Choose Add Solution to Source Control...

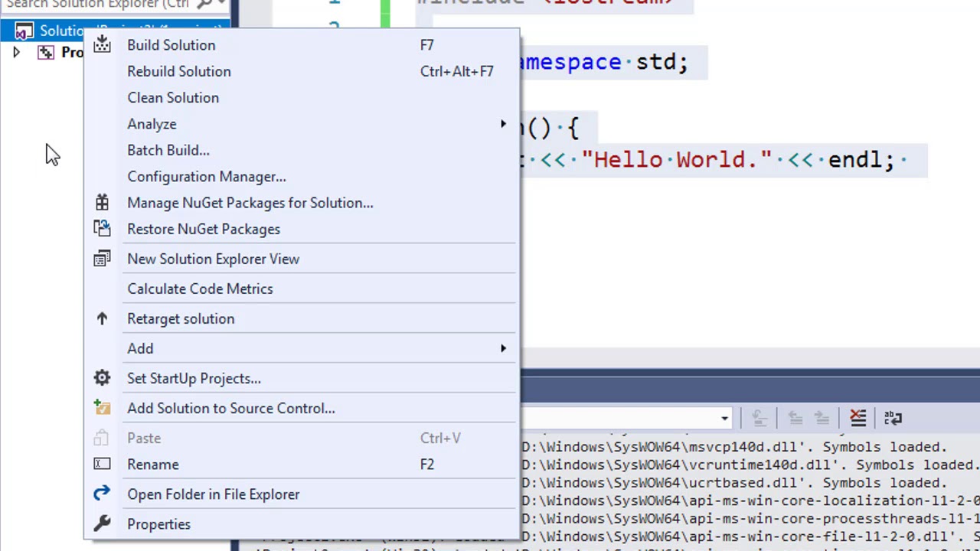(x=302, y=408)
